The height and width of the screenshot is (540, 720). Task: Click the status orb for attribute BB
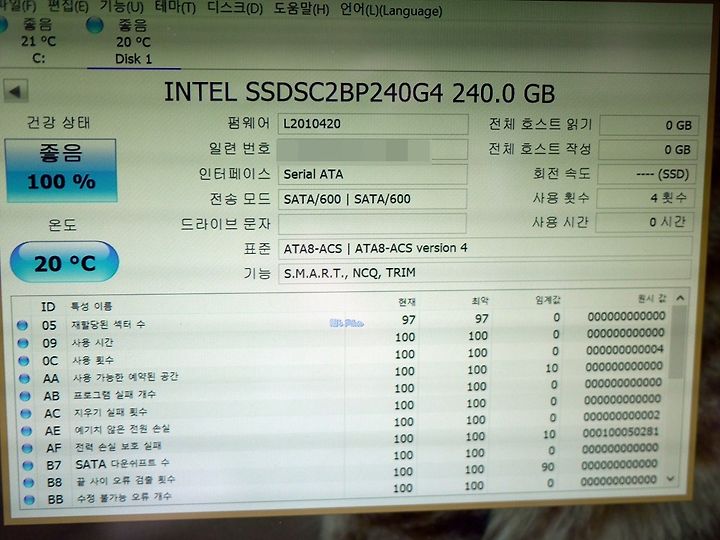[x=30, y=500]
